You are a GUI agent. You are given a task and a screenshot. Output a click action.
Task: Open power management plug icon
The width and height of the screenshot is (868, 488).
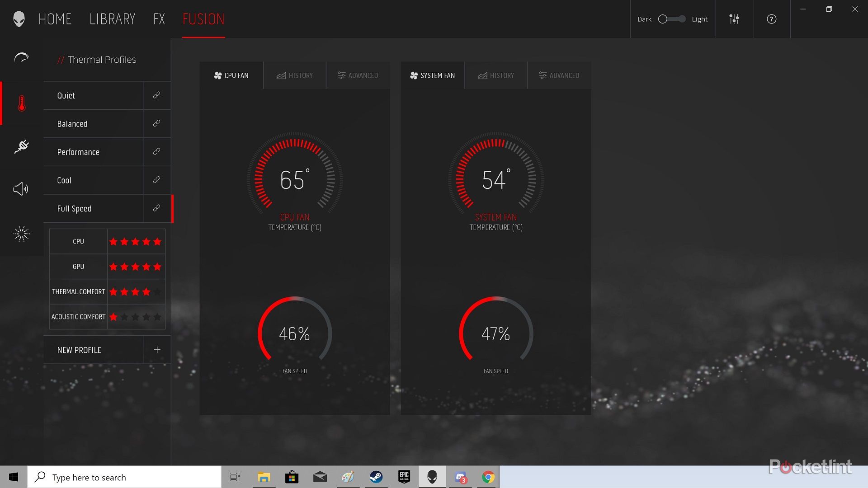coord(21,146)
